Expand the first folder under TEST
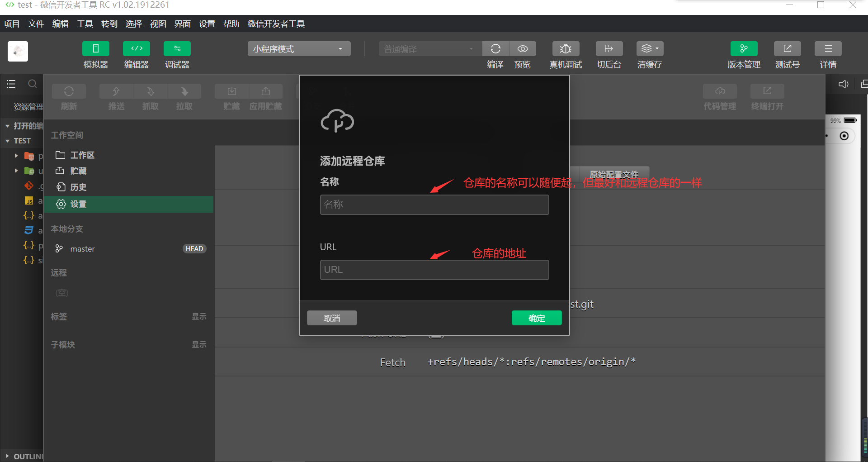 coord(16,156)
